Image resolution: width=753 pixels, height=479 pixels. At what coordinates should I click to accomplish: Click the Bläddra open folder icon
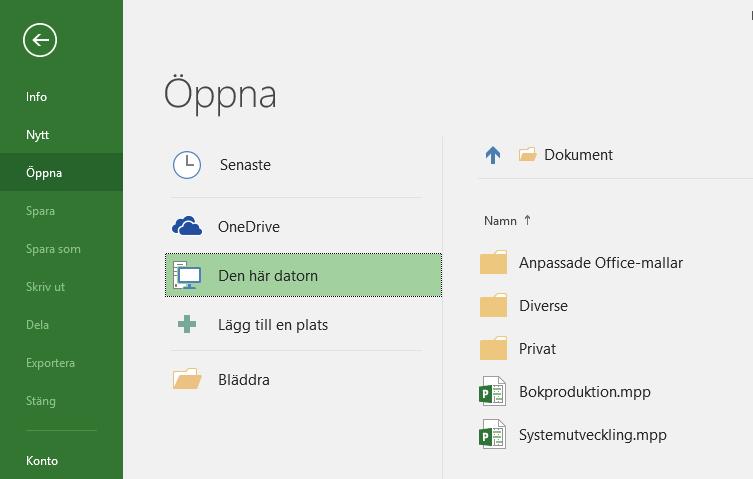click(x=187, y=379)
